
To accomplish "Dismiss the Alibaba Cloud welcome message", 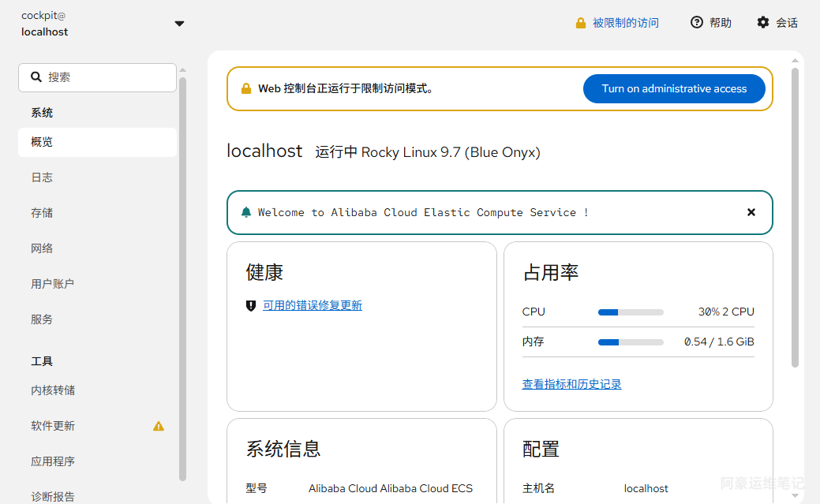I will pyautogui.click(x=751, y=212).
